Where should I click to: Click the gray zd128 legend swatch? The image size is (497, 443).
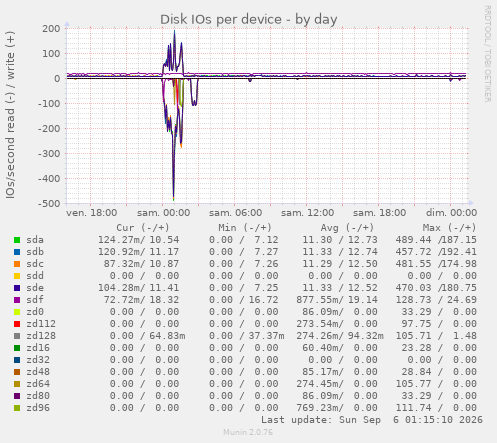point(17,336)
